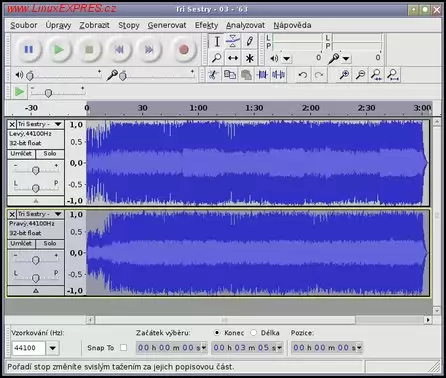Cut selection with the scissors icon

click(x=213, y=75)
